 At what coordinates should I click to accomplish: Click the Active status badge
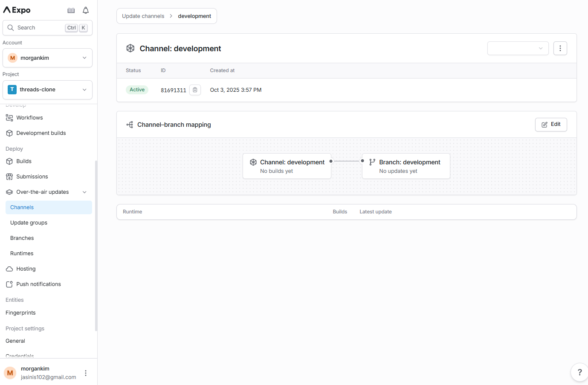137,90
